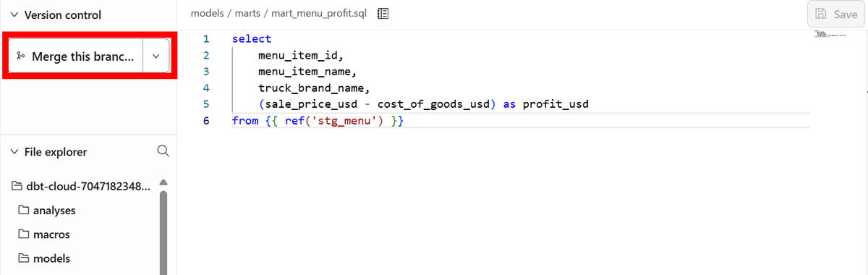Click the 'models' breadcrumb segment

click(208, 14)
